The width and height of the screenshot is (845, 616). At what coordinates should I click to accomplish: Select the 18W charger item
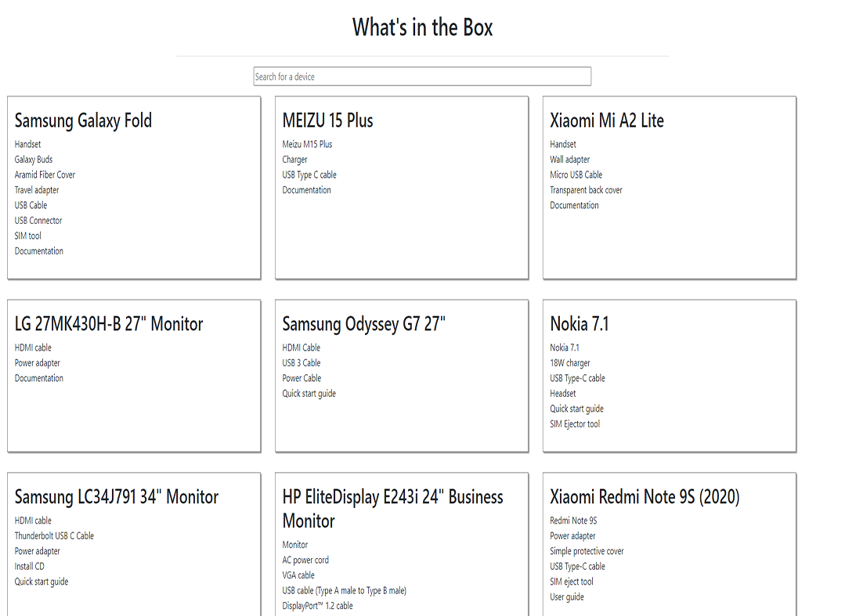(569, 363)
